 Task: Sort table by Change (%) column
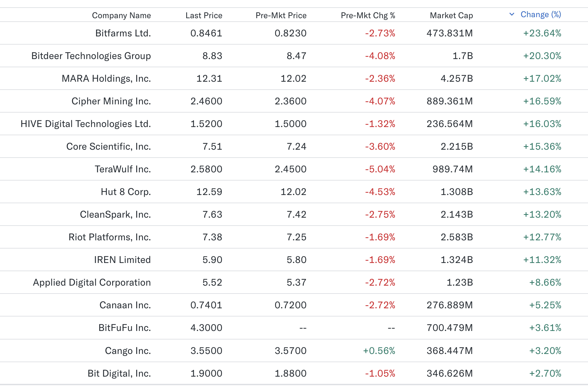(x=541, y=14)
